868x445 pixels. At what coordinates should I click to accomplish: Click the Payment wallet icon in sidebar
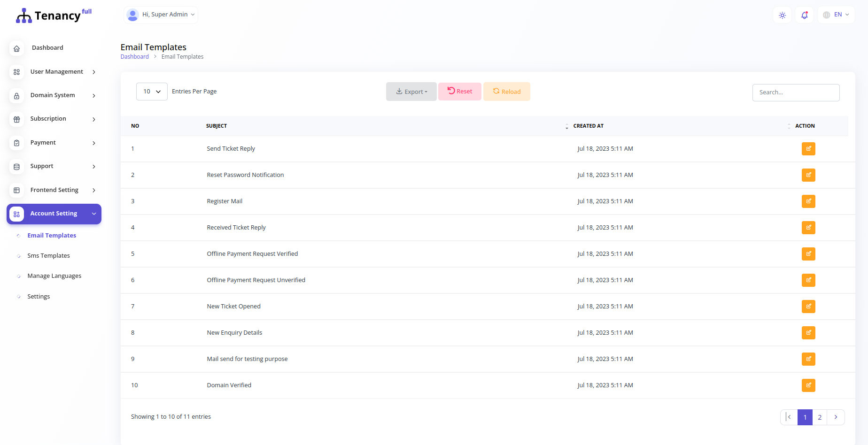coord(16,143)
